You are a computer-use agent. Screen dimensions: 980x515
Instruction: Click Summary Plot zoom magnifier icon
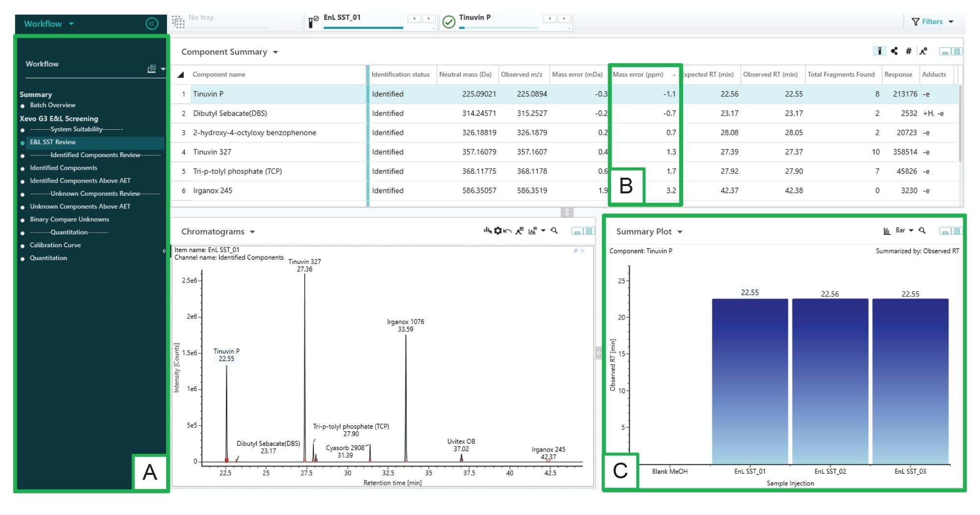[x=922, y=231]
